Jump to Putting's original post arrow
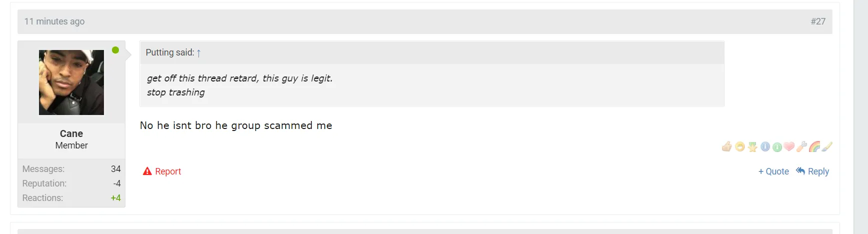Screen dimensions: 868x234 click(x=199, y=53)
